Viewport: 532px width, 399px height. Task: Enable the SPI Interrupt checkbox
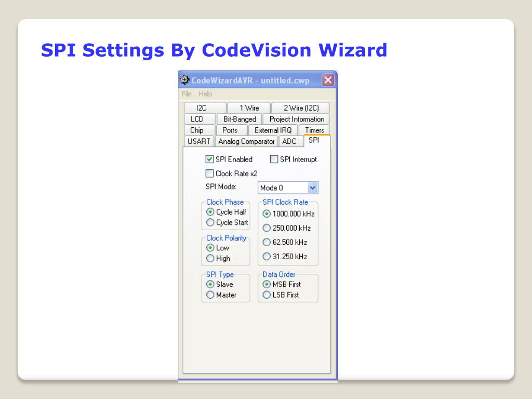274,159
